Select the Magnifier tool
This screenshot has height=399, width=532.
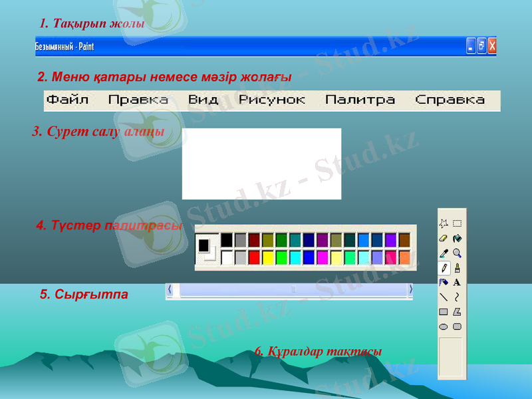[458, 252]
